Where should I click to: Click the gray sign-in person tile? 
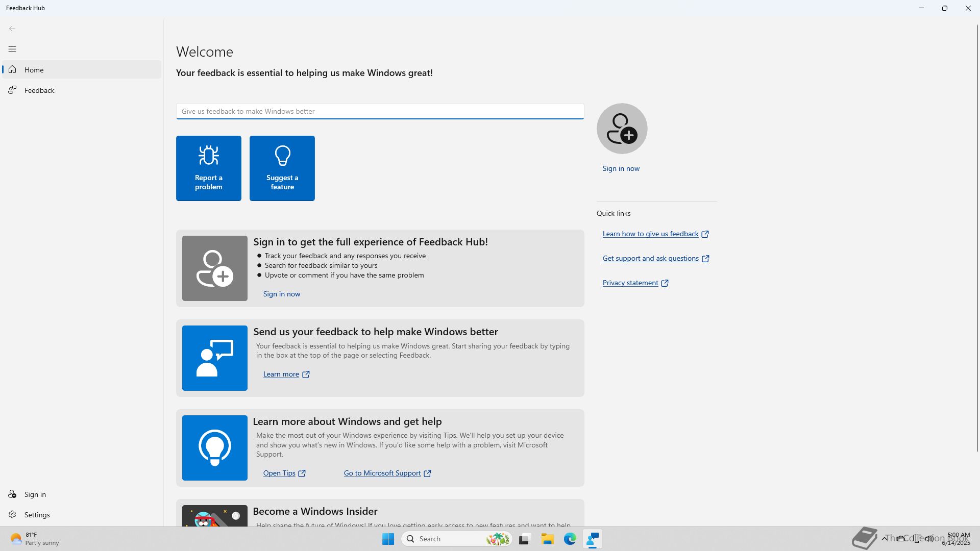(x=214, y=268)
